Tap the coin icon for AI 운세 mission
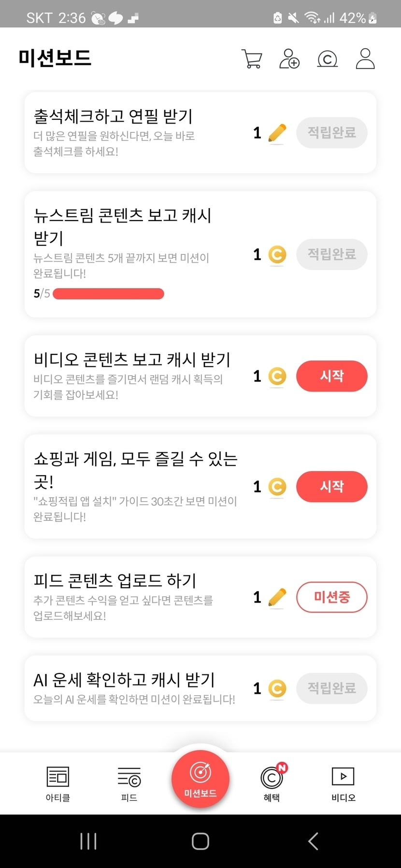 tap(277, 688)
